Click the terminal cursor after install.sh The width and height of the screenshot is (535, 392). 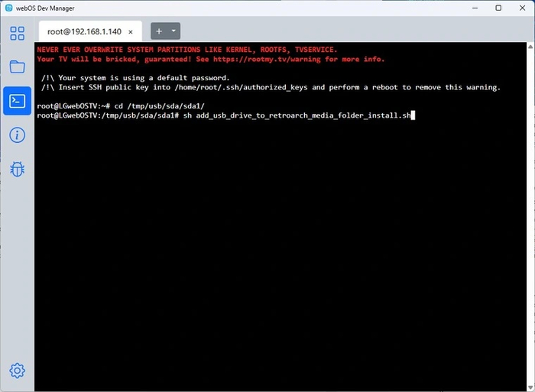(412, 115)
